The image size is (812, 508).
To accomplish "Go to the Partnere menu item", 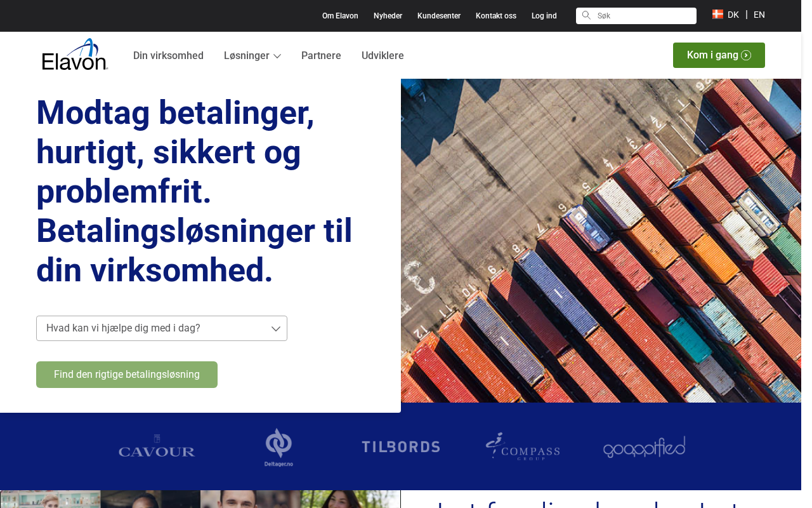I will [x=321, y=55].
